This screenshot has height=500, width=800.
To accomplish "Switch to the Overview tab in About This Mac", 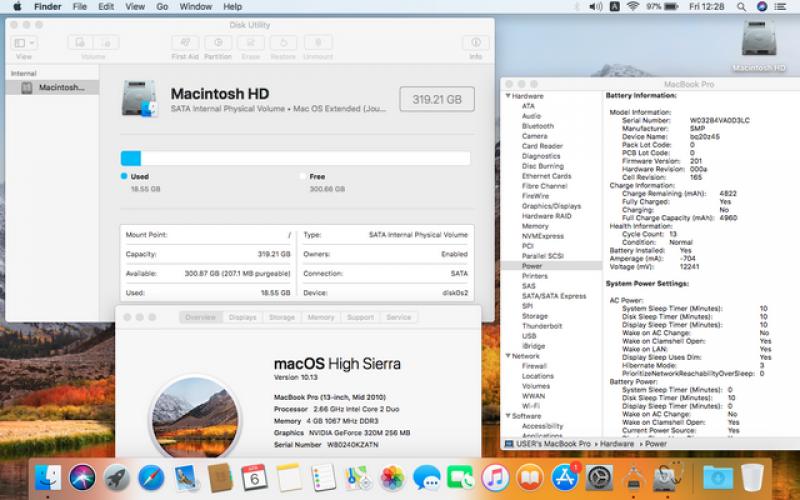I will (x=201, y=317).
